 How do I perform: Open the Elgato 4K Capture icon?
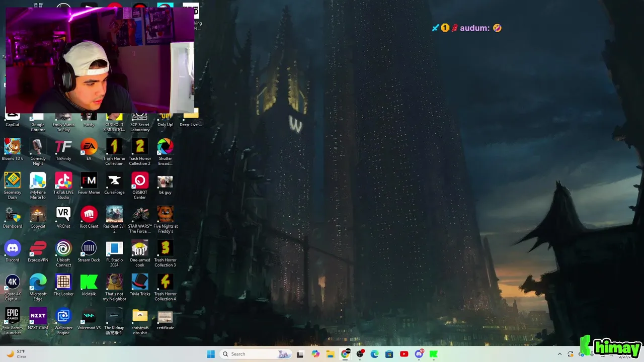tap(13, 282)
